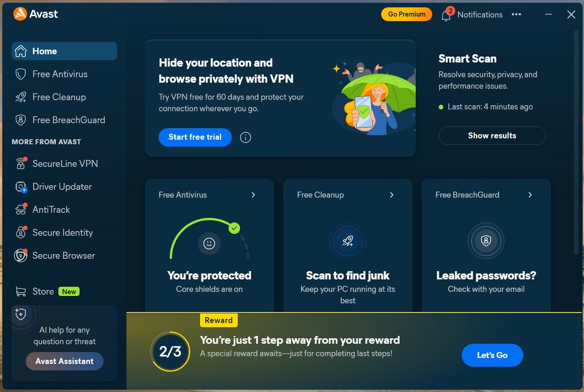Click the shield icon in Free BreachGuard card
The image size is (584, 392).
(x=486, y=241)
